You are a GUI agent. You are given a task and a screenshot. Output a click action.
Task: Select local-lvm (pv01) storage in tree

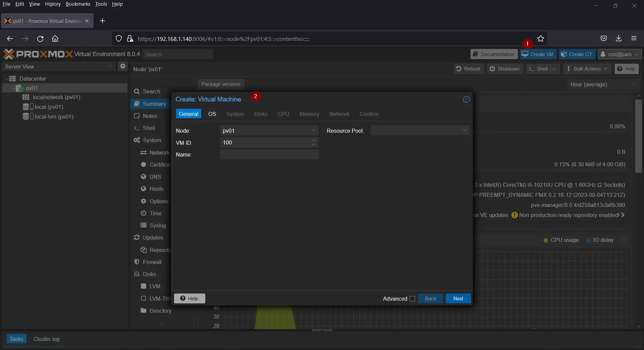point(54,117)
